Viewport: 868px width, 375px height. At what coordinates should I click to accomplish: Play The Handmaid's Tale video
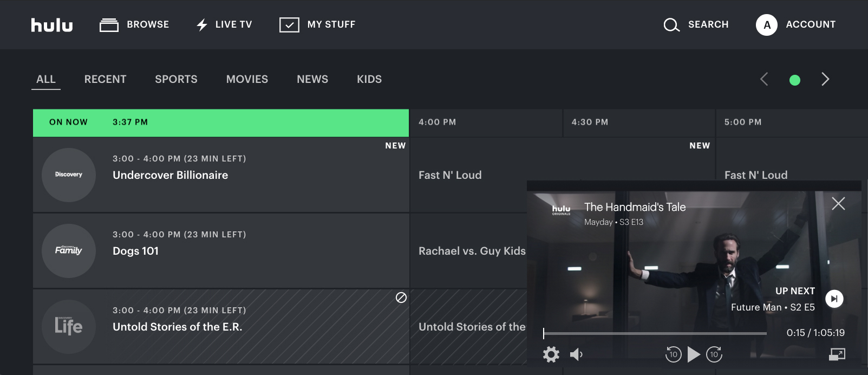(x=694, y=354)
